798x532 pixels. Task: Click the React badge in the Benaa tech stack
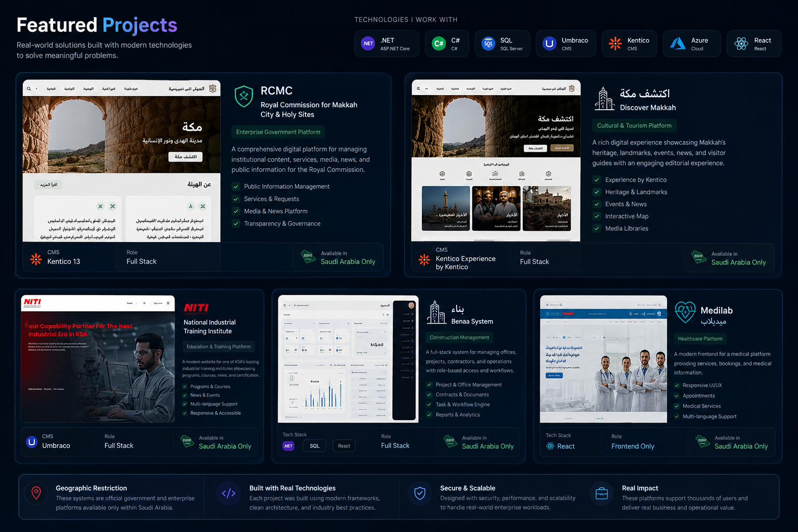click(344, 446)
